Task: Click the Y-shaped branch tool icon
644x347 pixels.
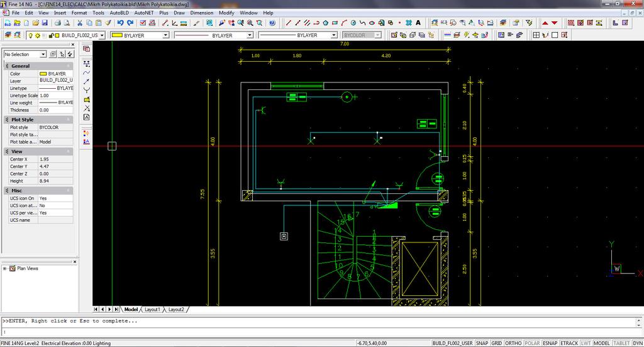Action: [87, 91]
